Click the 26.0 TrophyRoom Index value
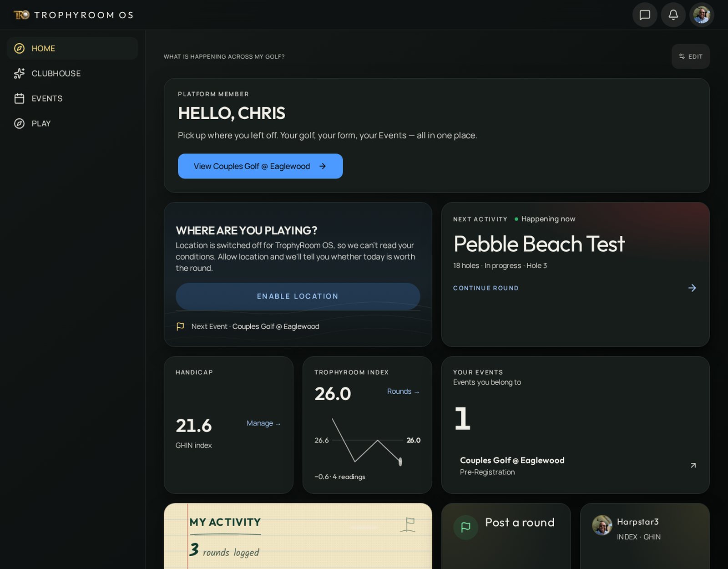The image size is (728, 569). point(333,394)
